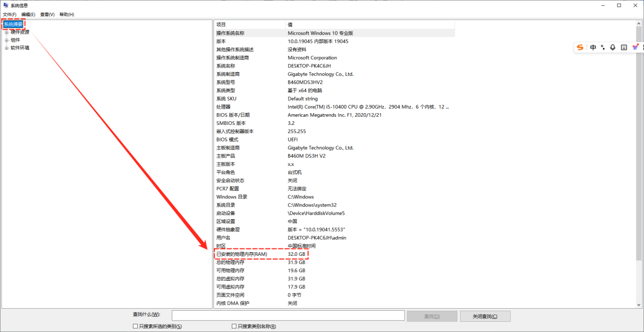Viewport: 644px width, 332px height.
Task: Select the 总的物理内存 row label
Action: (230, 262)
